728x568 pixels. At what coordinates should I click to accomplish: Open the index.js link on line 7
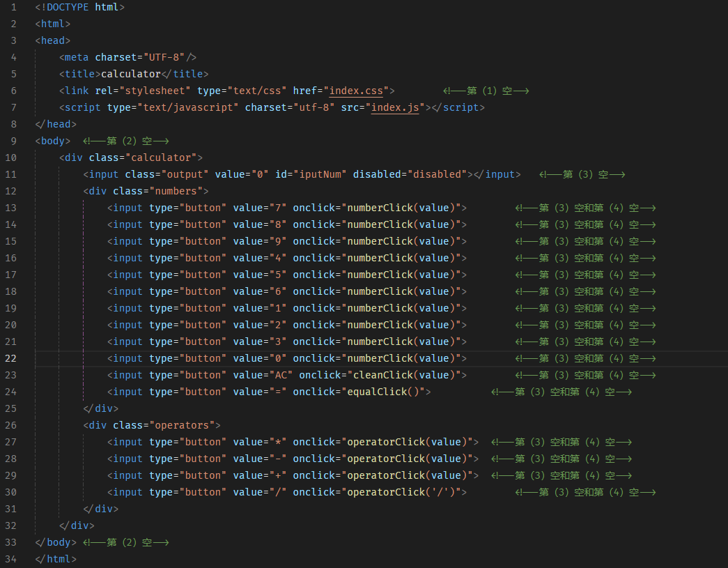click(395, 107)
